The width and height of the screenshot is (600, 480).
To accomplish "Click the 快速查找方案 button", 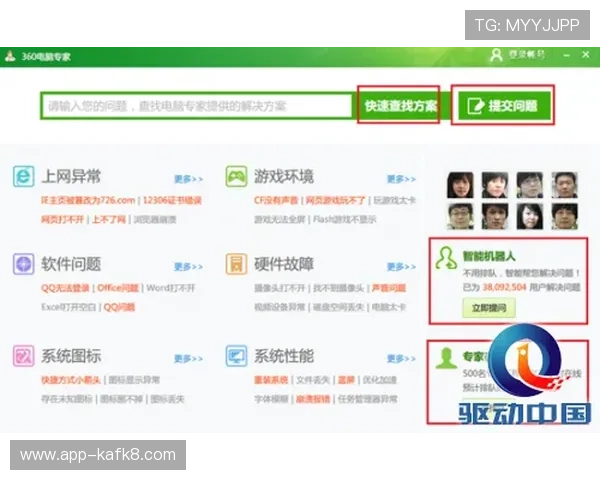I will [400, 106].
